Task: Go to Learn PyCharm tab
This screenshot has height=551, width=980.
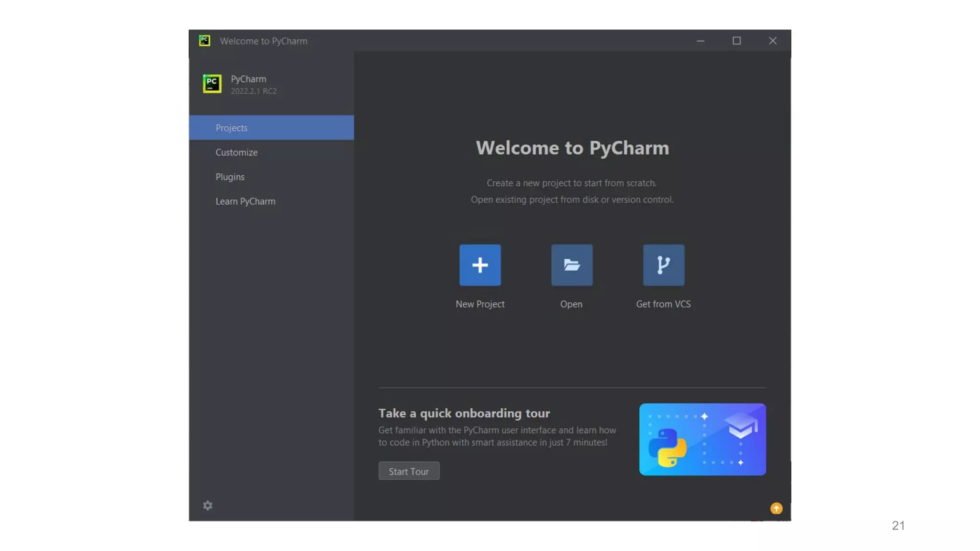Action: pyautogui.click(x=271, y=201)
